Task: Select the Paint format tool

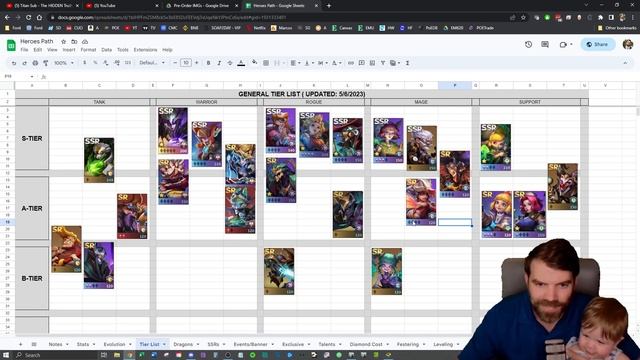Action: pos(46,63)
